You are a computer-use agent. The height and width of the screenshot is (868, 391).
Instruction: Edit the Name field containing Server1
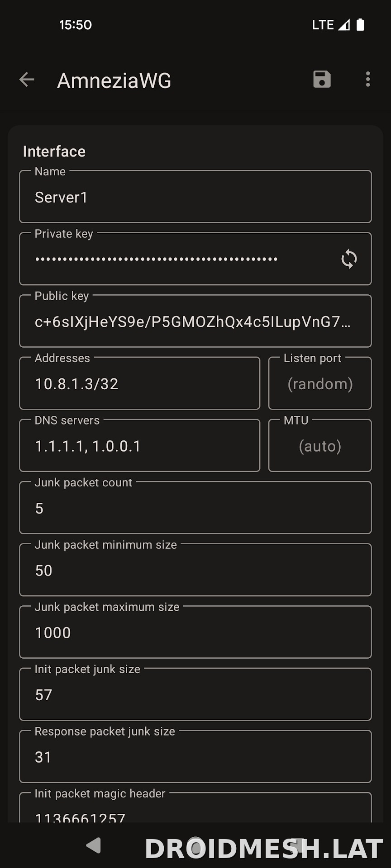tap(195, 197)
